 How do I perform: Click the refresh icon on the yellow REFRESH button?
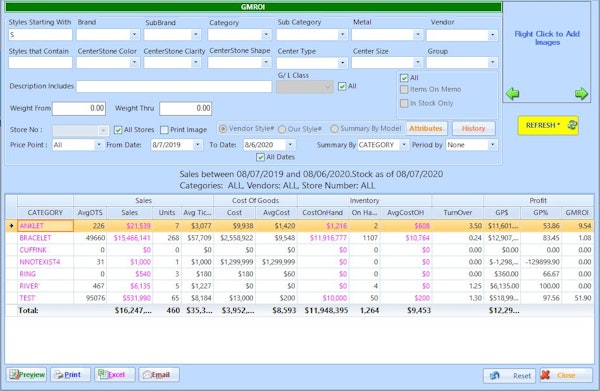pos(572,125)
